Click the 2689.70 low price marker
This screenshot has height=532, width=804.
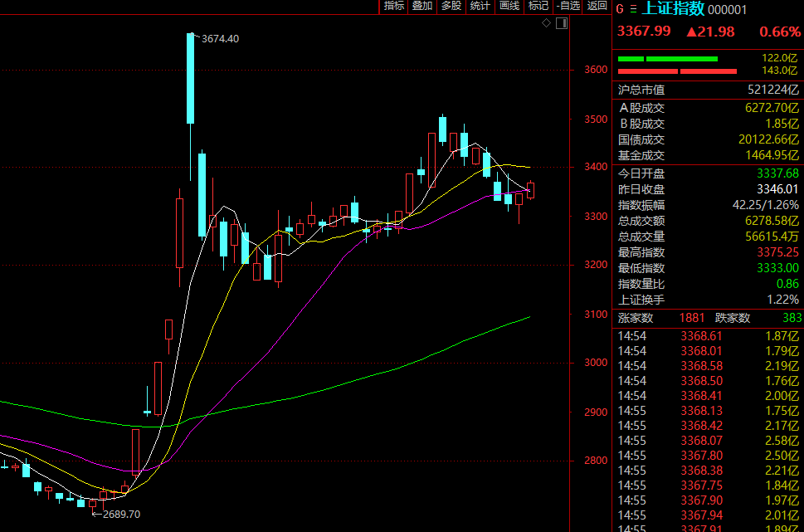coord(120,515)
